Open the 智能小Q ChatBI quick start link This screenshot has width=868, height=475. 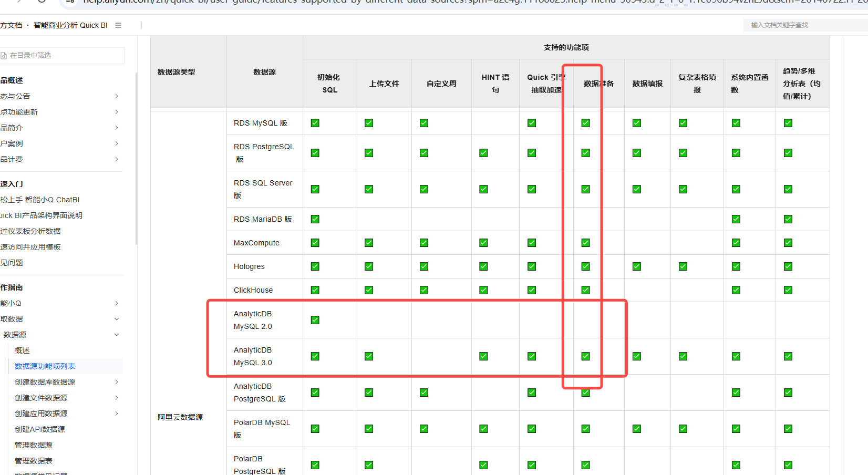click(x=40, y=200)
